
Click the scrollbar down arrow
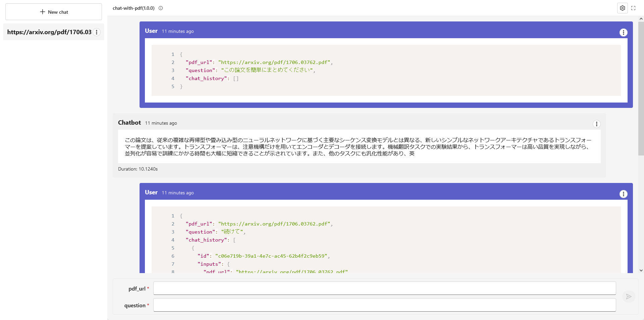tap(641, 270)
